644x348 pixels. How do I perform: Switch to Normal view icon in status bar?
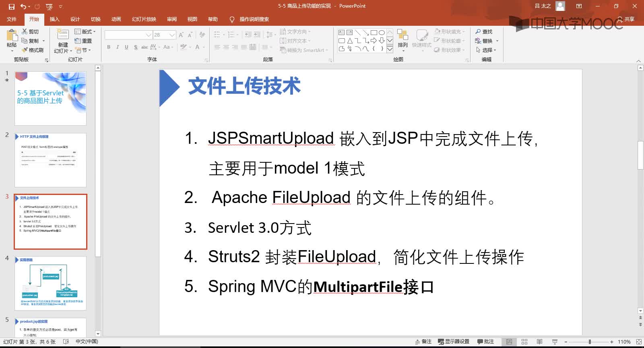(509, 342)
